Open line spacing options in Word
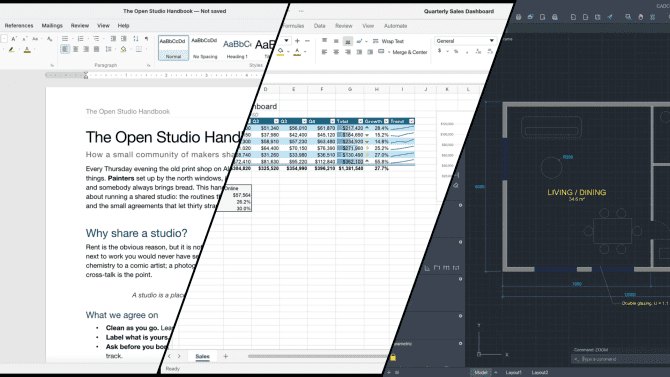The height and width of the screenshot is (377, 670). tap(109, 50)
